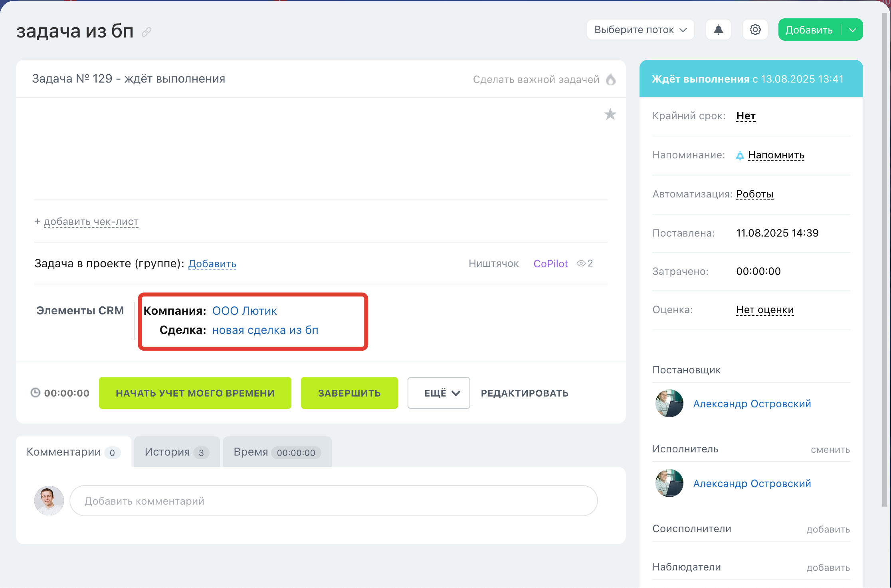Add task to favorites star
Image resolution: width=891 pixels, height=588 pixels.
click(x=610, y=115)
